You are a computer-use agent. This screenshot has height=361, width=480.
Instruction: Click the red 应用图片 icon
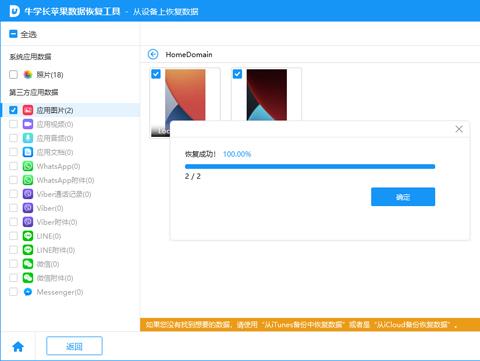point(28,110)
